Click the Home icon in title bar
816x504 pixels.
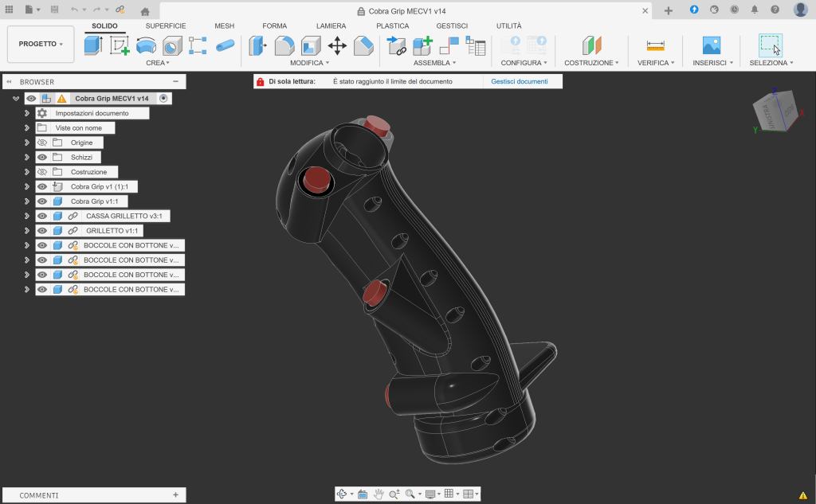coord(144,11)
